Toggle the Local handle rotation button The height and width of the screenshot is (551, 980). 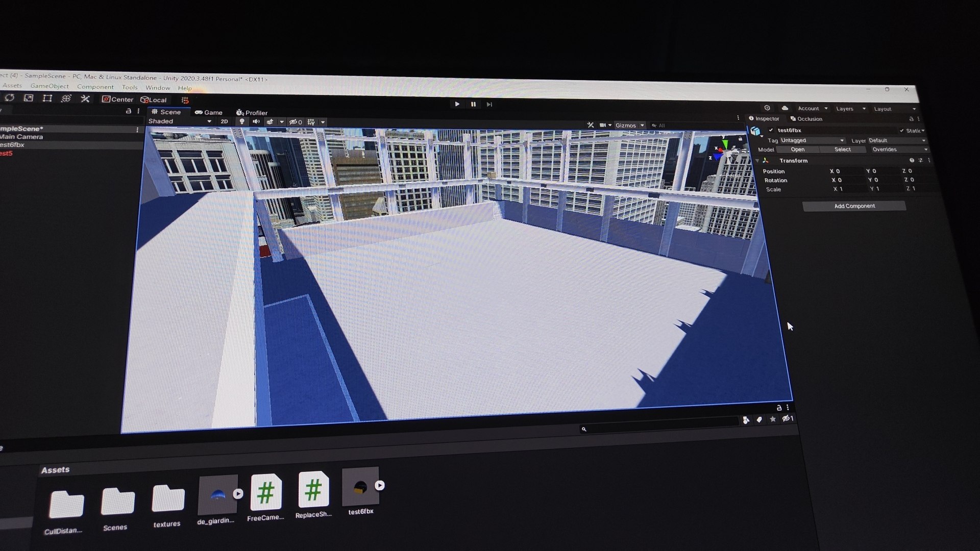click(154, 100)
